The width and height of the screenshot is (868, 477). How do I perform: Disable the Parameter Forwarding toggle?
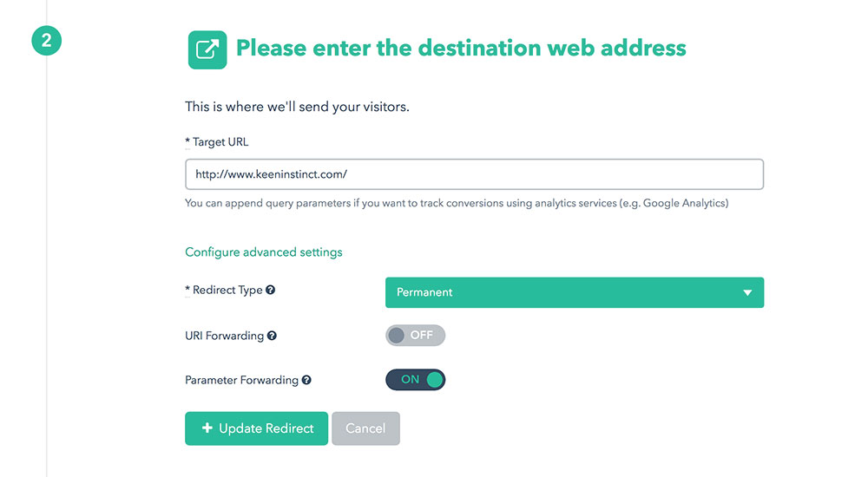pyautogui.click(x=415, y=380)
